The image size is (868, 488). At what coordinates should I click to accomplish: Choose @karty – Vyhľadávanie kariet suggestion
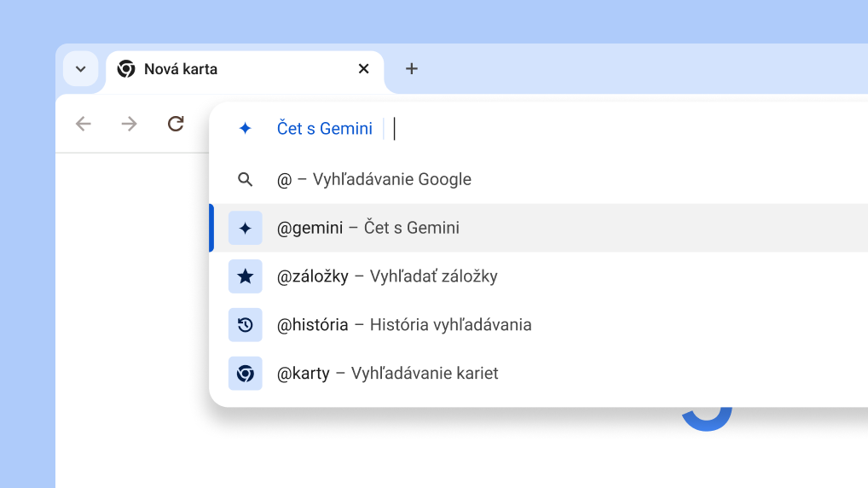539,374
